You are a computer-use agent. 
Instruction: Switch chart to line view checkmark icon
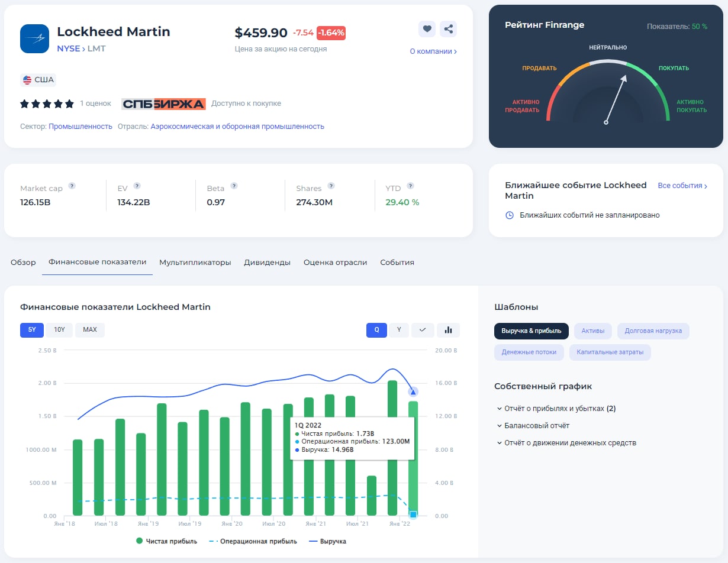pyautogui.click(x=423, y=329)
